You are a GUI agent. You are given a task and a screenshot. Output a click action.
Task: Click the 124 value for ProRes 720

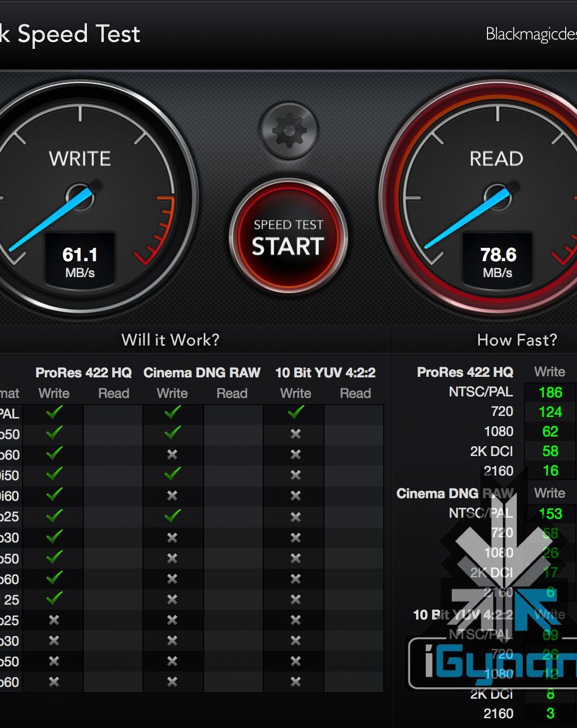click(550, 412)
